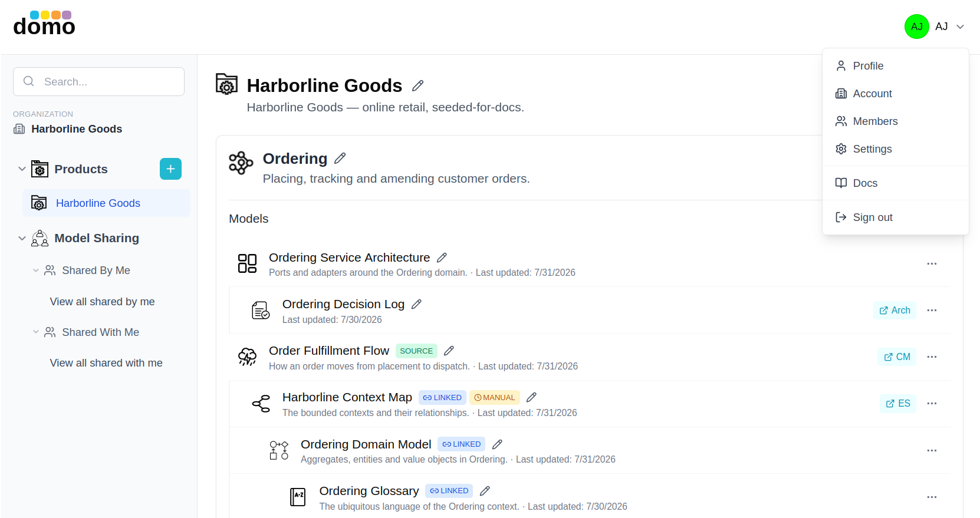
Task: Click the search magnifier icon
Action: pyautogui.click(x=28, y=81)
